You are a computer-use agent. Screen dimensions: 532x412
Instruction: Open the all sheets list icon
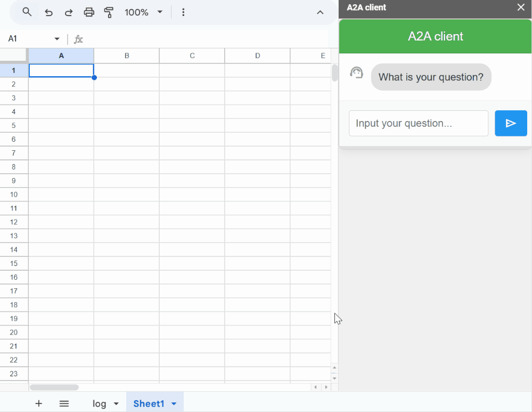click(x=64, y=403)
